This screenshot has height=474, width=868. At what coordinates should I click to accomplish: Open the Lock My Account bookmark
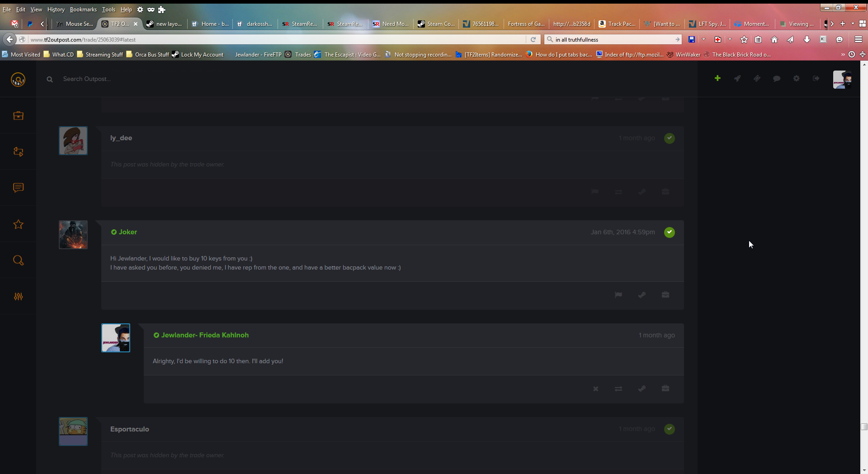pyautogui.click(x=202, y=54)
